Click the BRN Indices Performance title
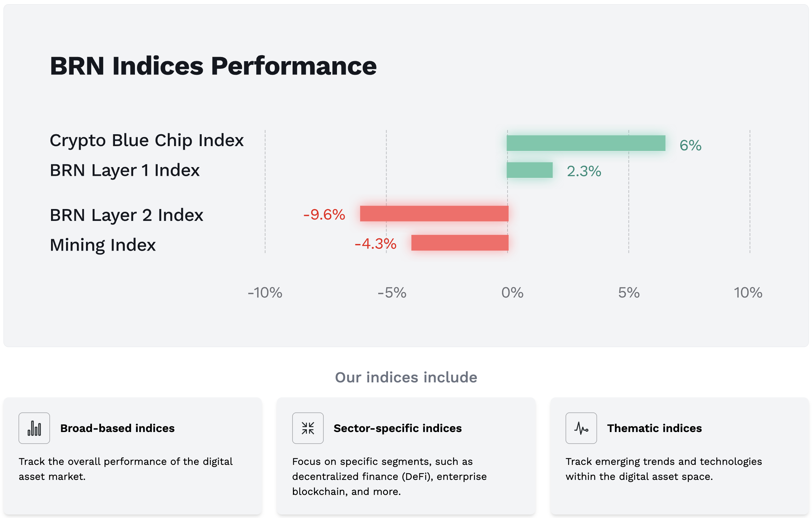 pos(213,66)
